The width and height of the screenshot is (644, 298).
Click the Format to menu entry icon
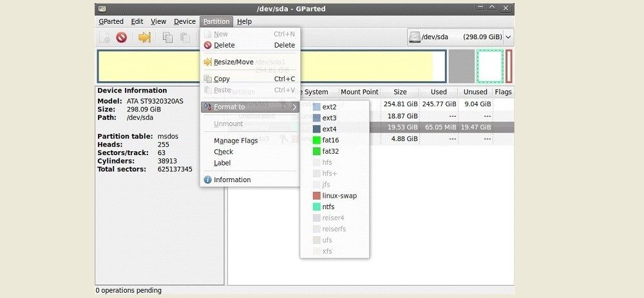point(207,107)
